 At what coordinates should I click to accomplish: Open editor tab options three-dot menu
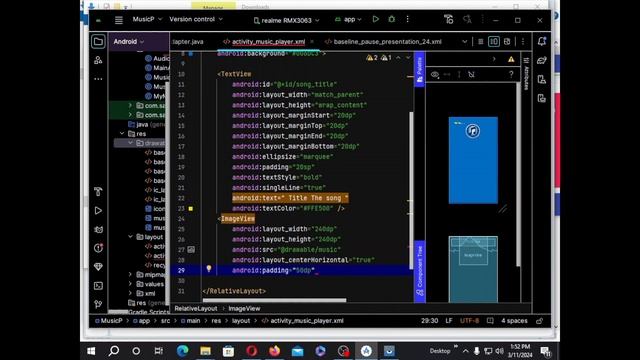tap(523, 42)
